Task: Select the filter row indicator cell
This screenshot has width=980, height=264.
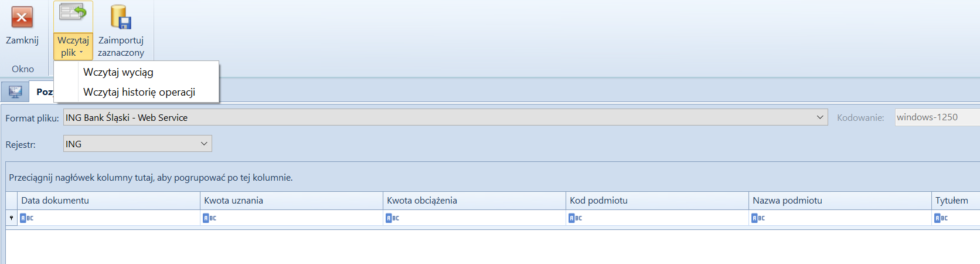Action: [x=12, y=218]
